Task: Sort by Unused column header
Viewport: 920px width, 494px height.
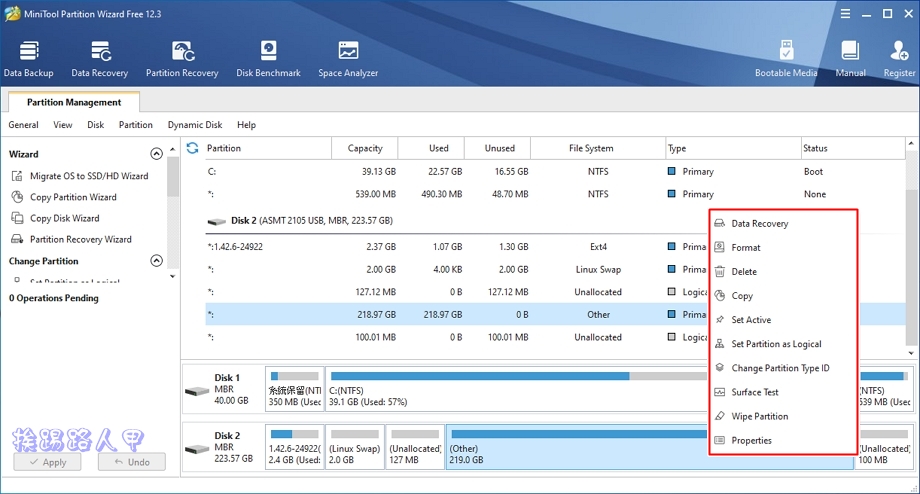Action: (498, 148)
